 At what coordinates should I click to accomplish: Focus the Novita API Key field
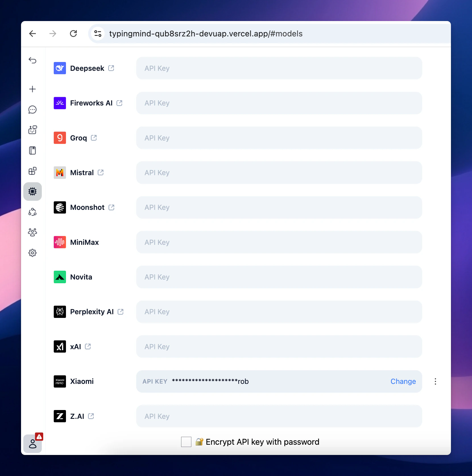click(279, 277)
